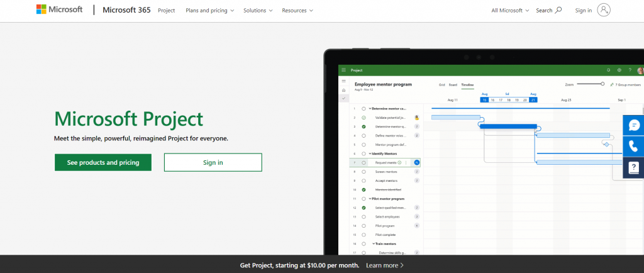Click the group members people icon
This screenshot has width=644, height=273.
click(x=612, y=84)
